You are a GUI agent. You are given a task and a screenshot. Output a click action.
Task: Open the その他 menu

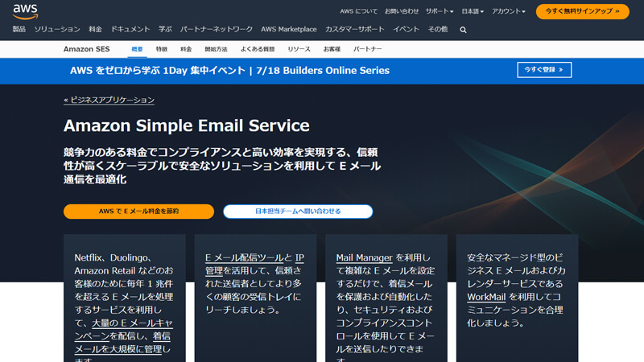tap(438, 29)
